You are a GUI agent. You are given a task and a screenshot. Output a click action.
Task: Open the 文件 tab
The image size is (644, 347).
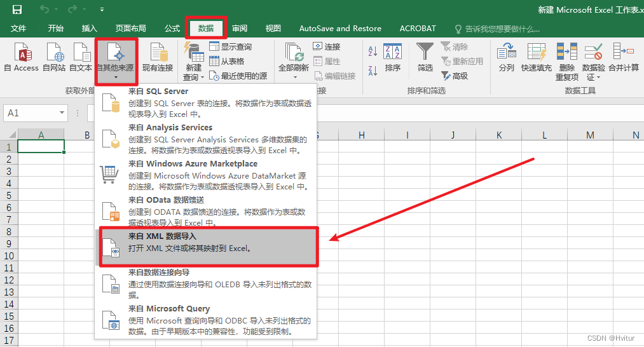(x=18, y=29)
